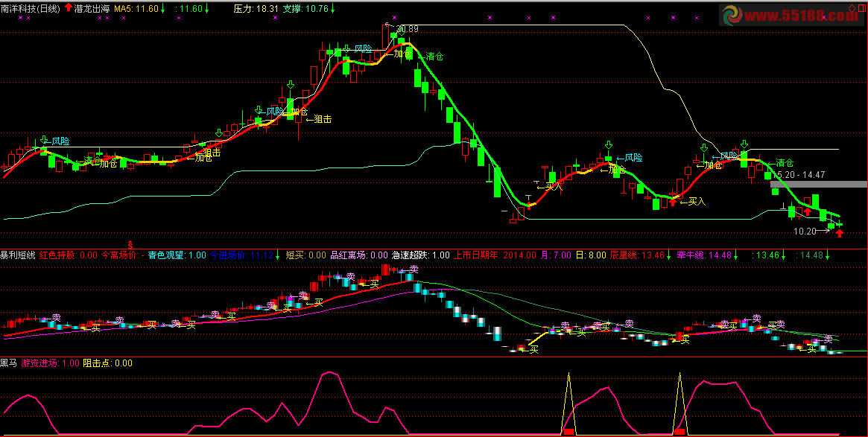The image size is (868, 437).
Task: Click the MA5: 11.60 value
Action: point(137,8)
